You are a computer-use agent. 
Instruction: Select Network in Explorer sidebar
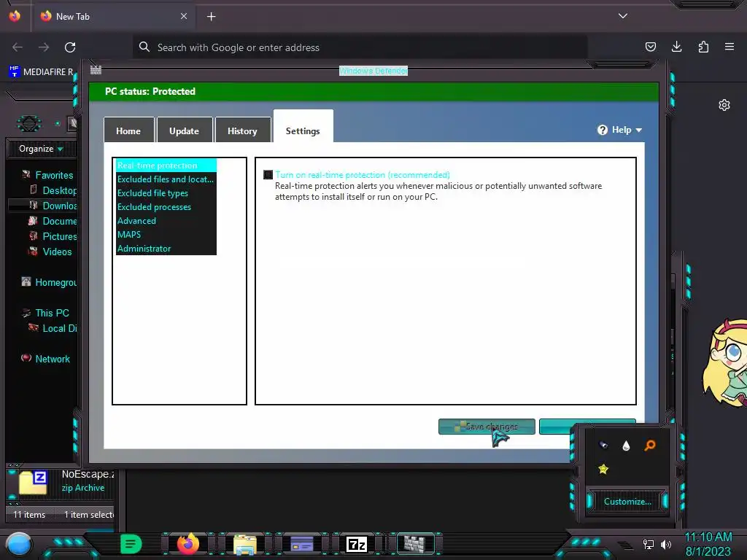pos(46,359)
